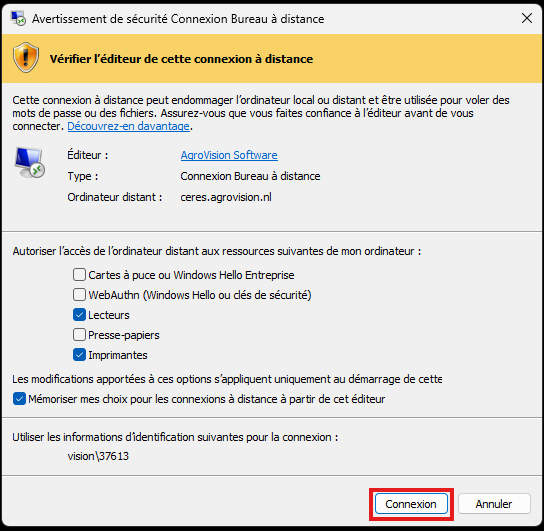
Task: Click the Annuler button
Action: pos(494,504)
